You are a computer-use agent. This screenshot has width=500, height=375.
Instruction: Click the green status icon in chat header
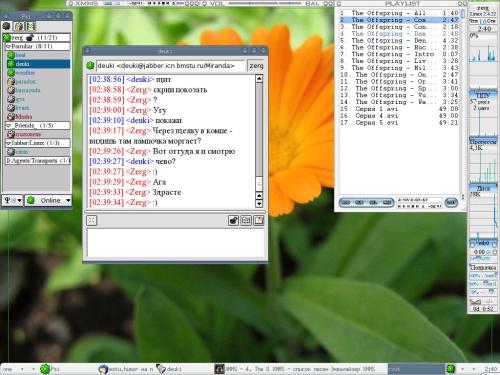pos(90,65)
